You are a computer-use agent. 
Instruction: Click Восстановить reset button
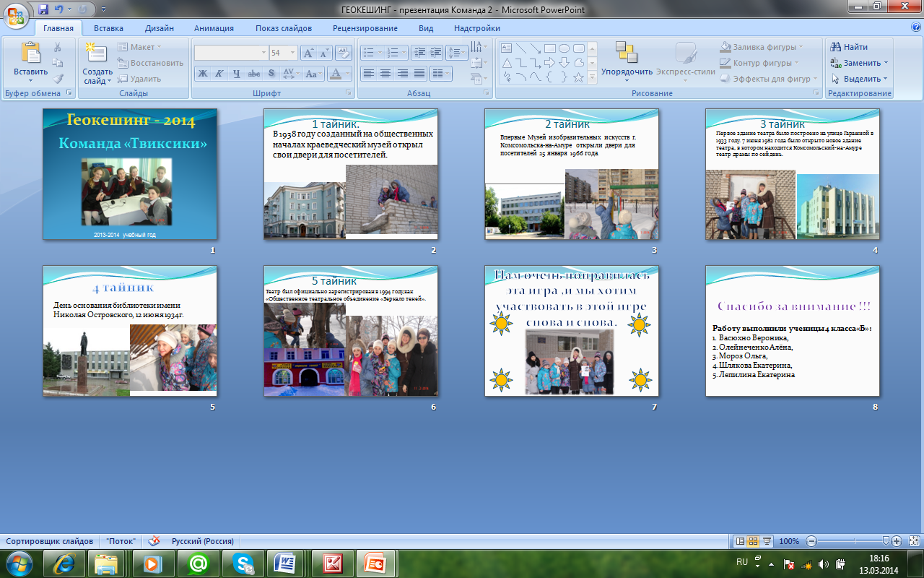(x=150, y=63)
